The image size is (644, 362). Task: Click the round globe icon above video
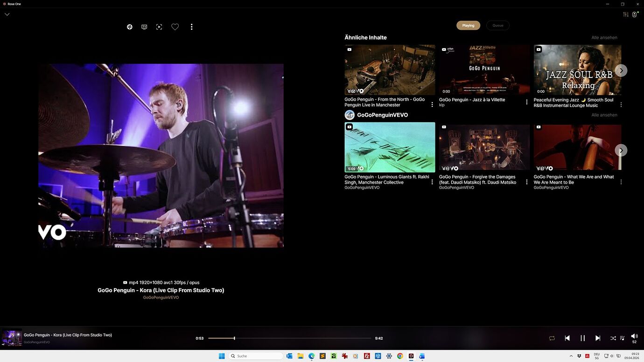coord(130,27)
